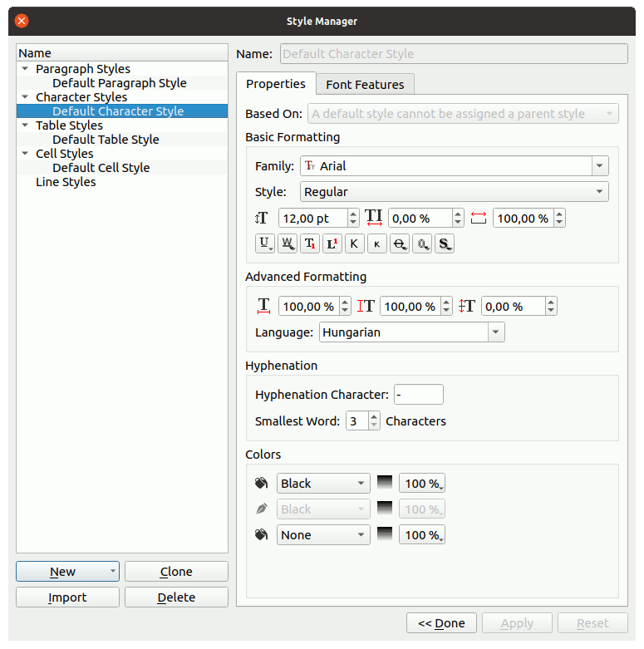
Task: Toggle the Underline Words Only button
Action: pos(288,243)
